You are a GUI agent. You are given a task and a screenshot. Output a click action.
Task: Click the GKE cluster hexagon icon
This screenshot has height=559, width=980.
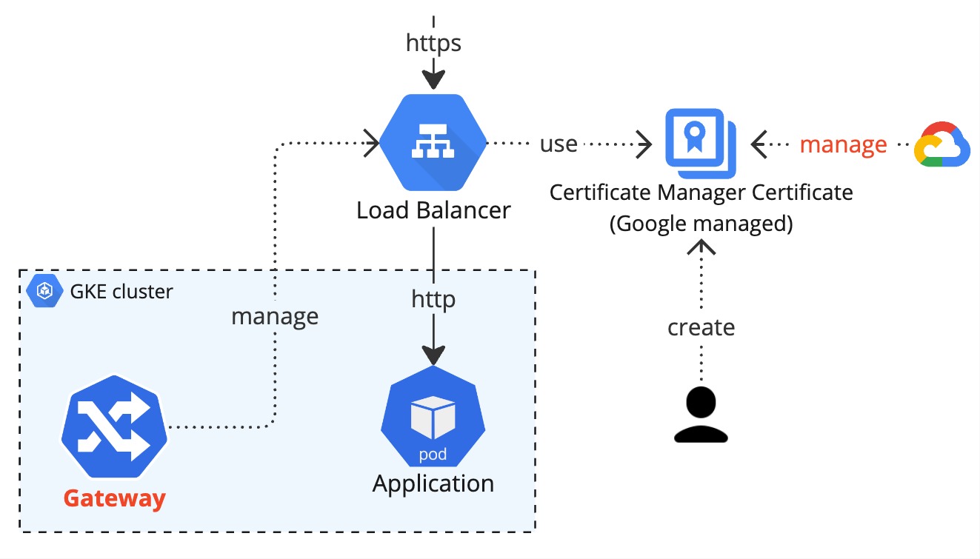click(x=43, y=290)
